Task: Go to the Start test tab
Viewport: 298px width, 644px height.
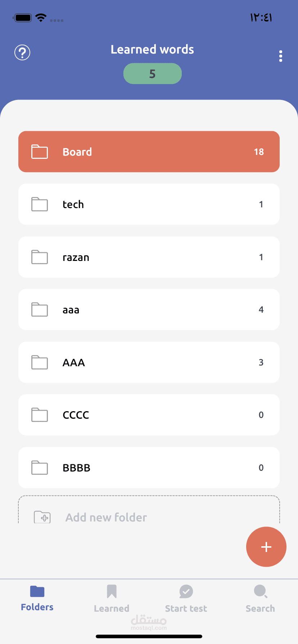Action: [186, 599]
